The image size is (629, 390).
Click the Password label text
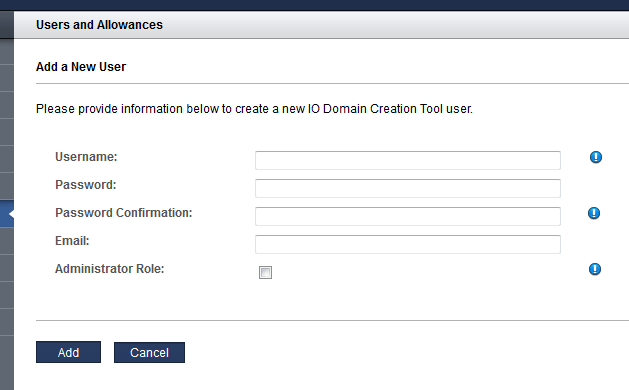[x=85, y=185]
